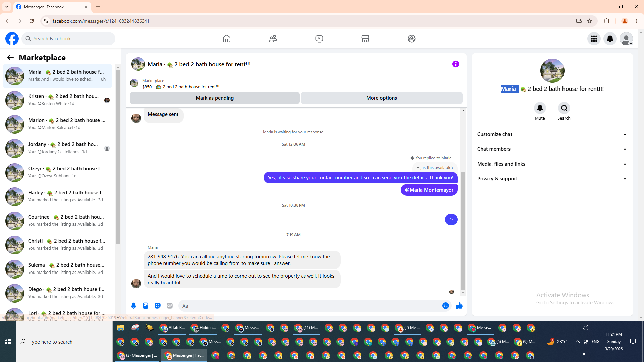644x362 pixels.
Task: Click the @Maria Montemayor mention
Action: tap(429, 190)
